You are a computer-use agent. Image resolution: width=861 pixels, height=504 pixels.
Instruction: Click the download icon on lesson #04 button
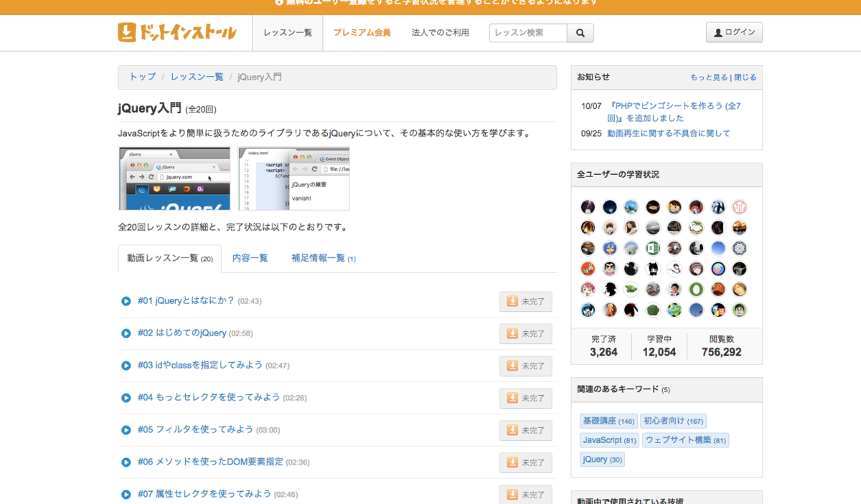[512, 398]
